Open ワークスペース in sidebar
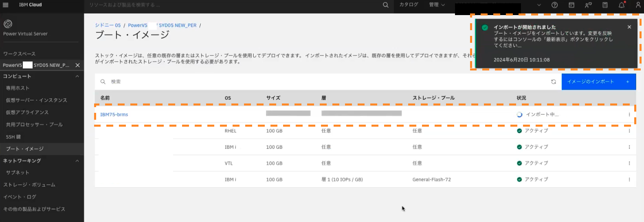This screenshot has width=644, height=222. pyautogui.click(x=19, y=54)
